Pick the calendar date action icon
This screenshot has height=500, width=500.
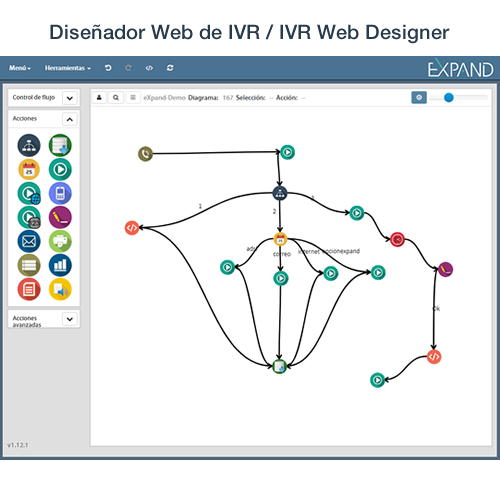point(29,169)
